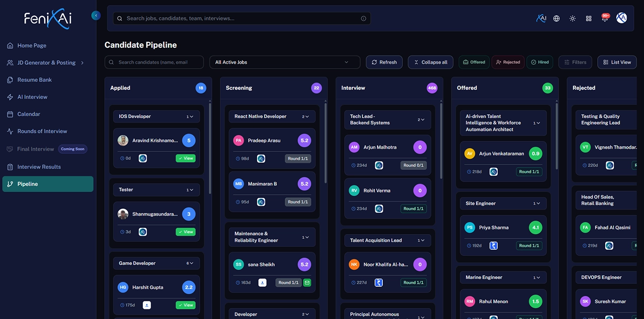Screen dimensions: 644x319
Task: Open the notifications bell icon
Action: [605, 19]
